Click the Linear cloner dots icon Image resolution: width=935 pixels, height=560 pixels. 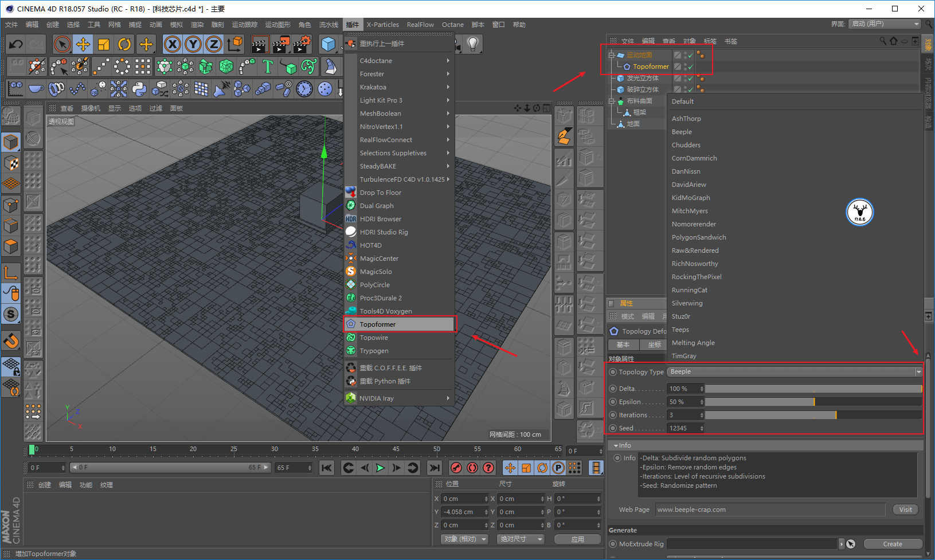[101, 66]
